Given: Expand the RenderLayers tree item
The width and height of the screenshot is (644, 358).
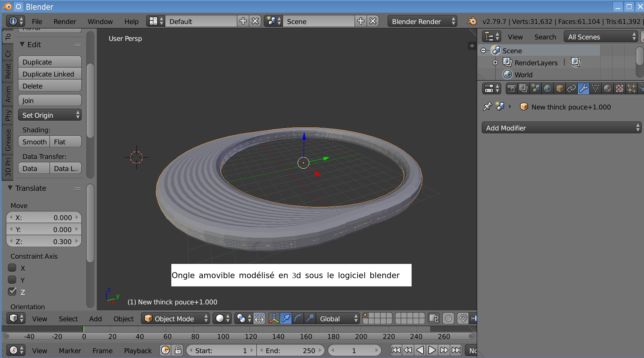Looking at the screenshot, I should click(x=495, y=63).
